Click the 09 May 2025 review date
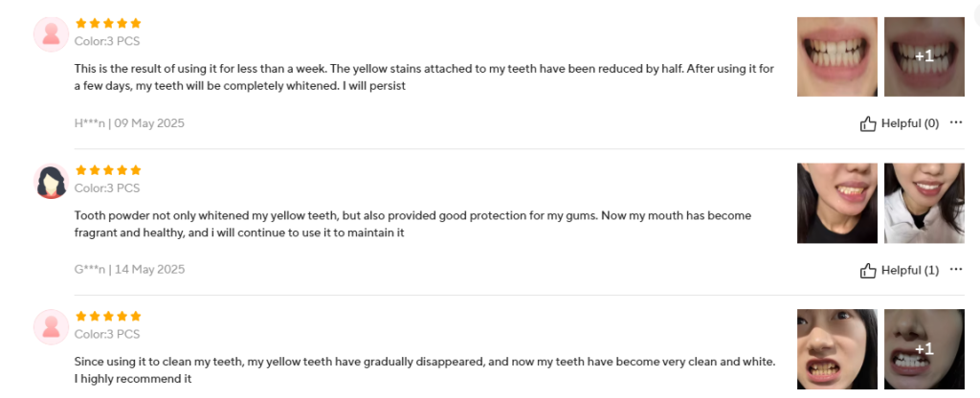The width and height of the screenshot is (980, 398). pos(149,123)
